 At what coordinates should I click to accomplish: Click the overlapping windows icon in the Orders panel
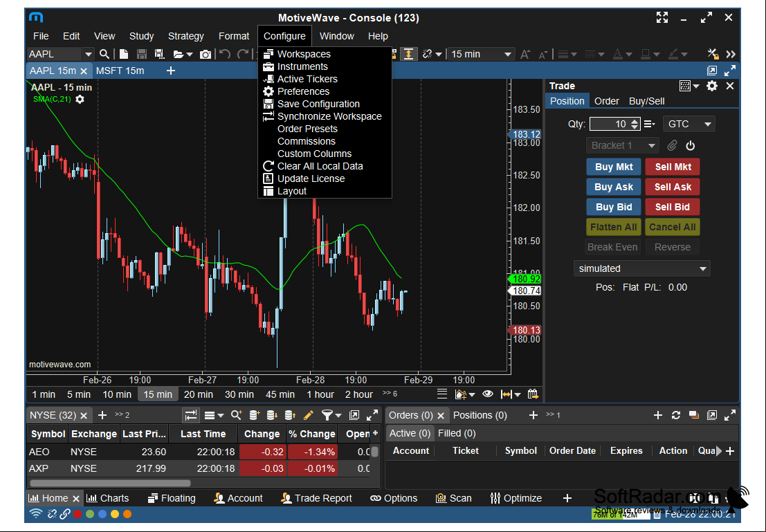694,415
